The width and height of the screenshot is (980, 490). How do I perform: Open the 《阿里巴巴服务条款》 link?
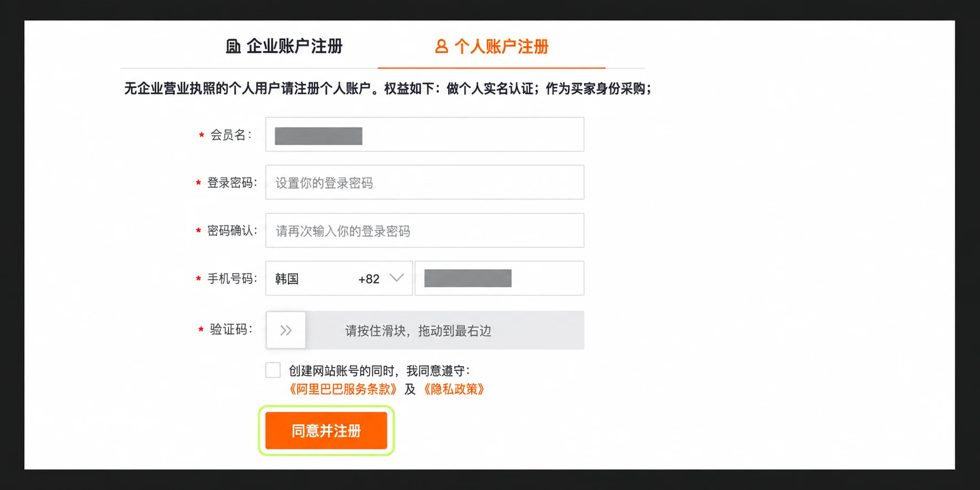click(x=343, y=389)
